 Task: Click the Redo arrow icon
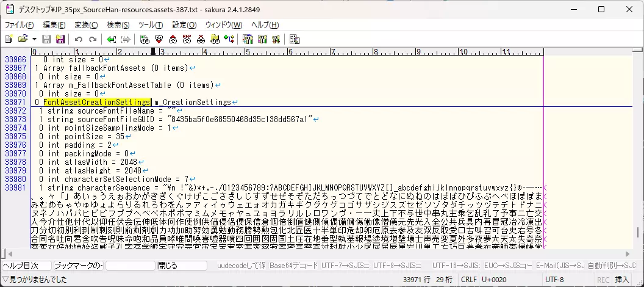tap(93, 40)
